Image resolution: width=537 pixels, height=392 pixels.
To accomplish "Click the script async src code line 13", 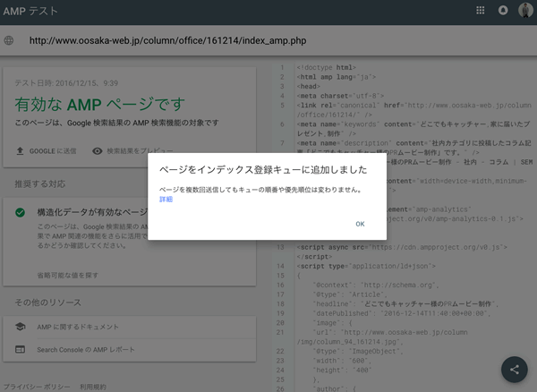I will click(402, 251).
